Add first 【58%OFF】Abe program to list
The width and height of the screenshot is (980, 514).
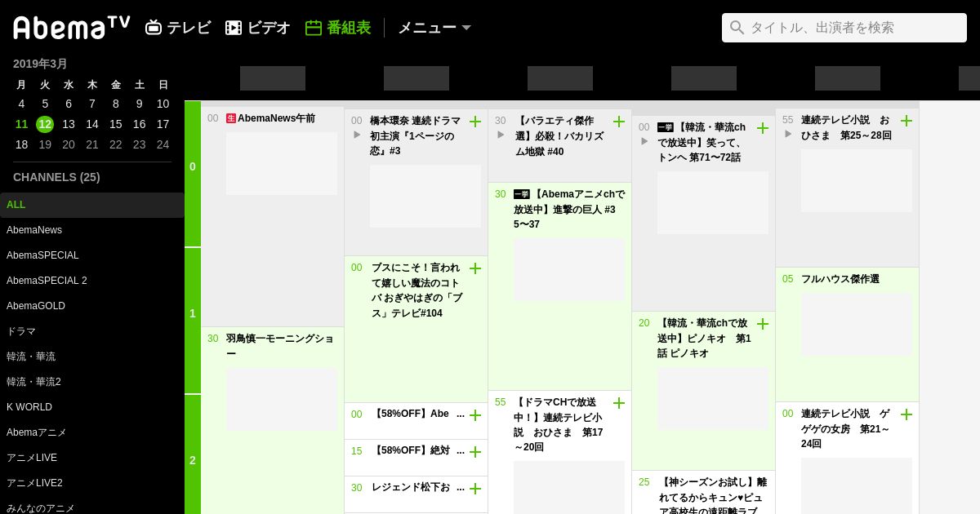click(x=475, y=415)
